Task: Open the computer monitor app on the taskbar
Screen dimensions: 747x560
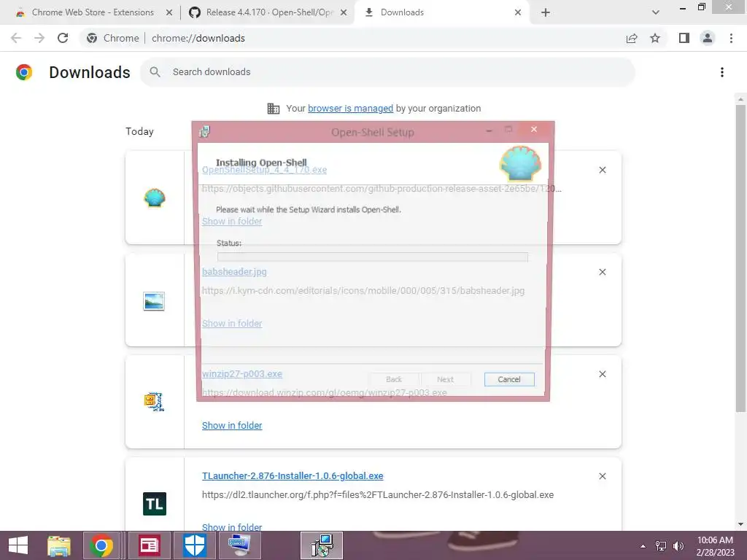Action: (239, 545)
